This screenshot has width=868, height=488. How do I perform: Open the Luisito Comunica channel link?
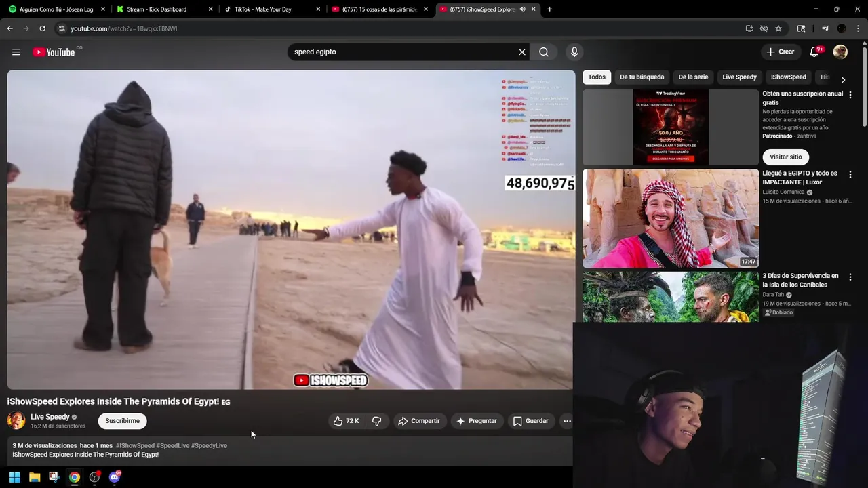click(783, 192)
